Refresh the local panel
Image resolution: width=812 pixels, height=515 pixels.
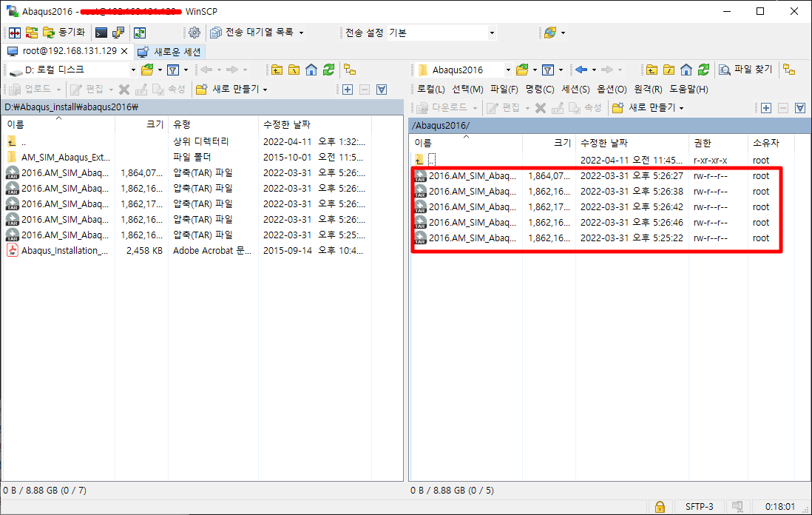[329, 70]
